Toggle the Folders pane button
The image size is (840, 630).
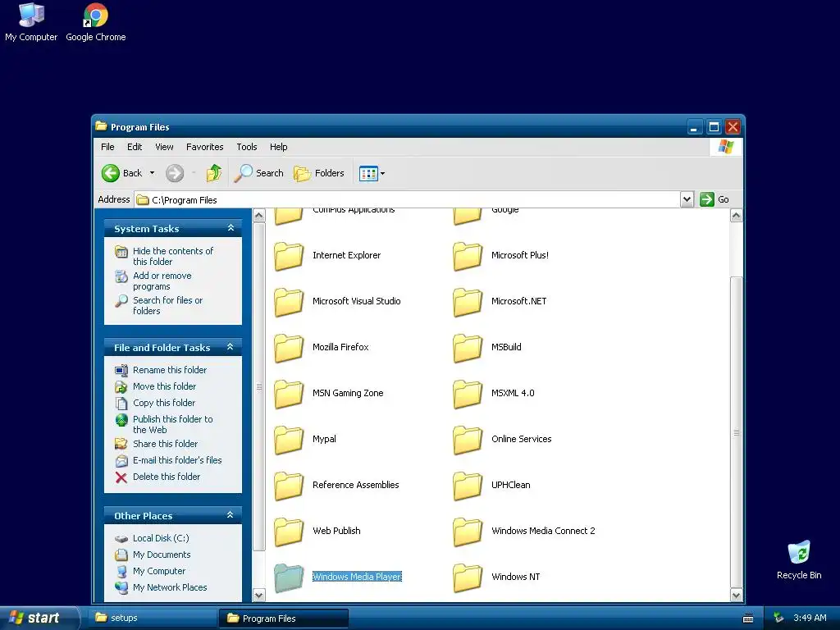(319, 173)
